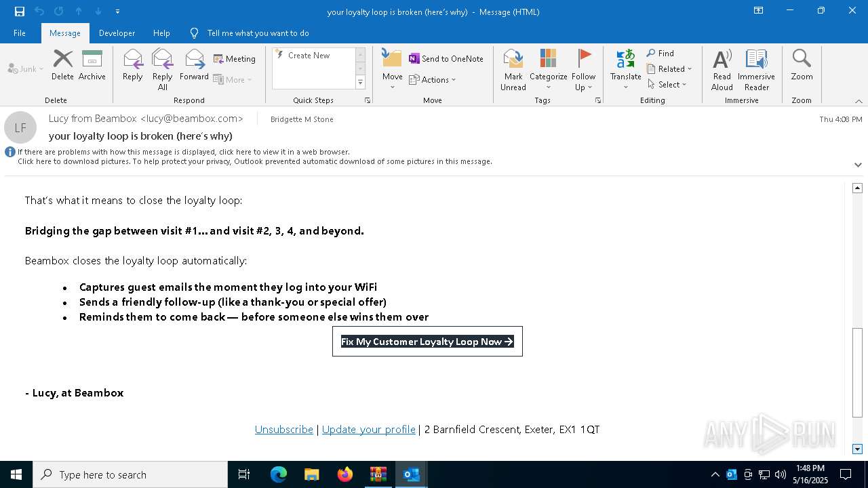868x488 pixels.
Task: Open the Categorize color menu
Action: [548, 70]
